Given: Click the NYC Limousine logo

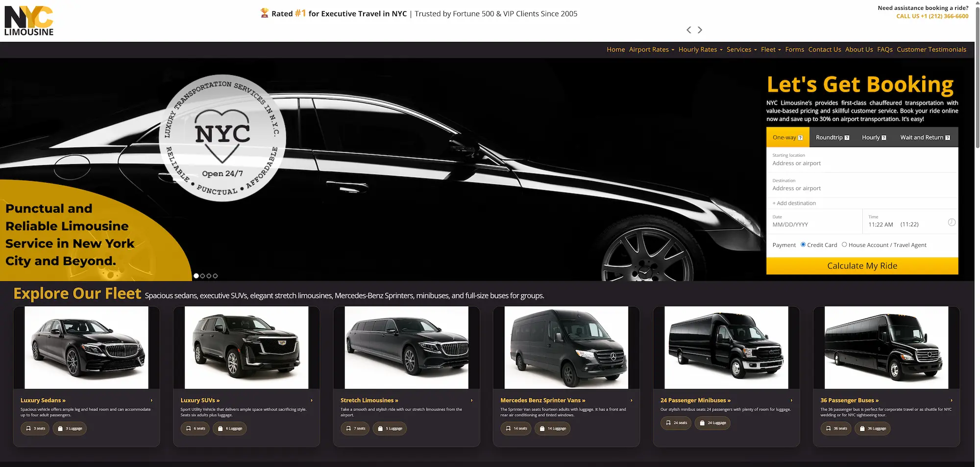Looking at the screenshot, I should [x=29, y=21].
